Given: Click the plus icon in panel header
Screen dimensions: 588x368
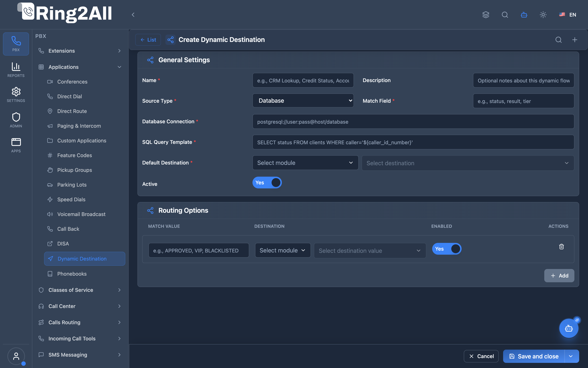Looking at the screenshot, I should click(x=575, y=40).
